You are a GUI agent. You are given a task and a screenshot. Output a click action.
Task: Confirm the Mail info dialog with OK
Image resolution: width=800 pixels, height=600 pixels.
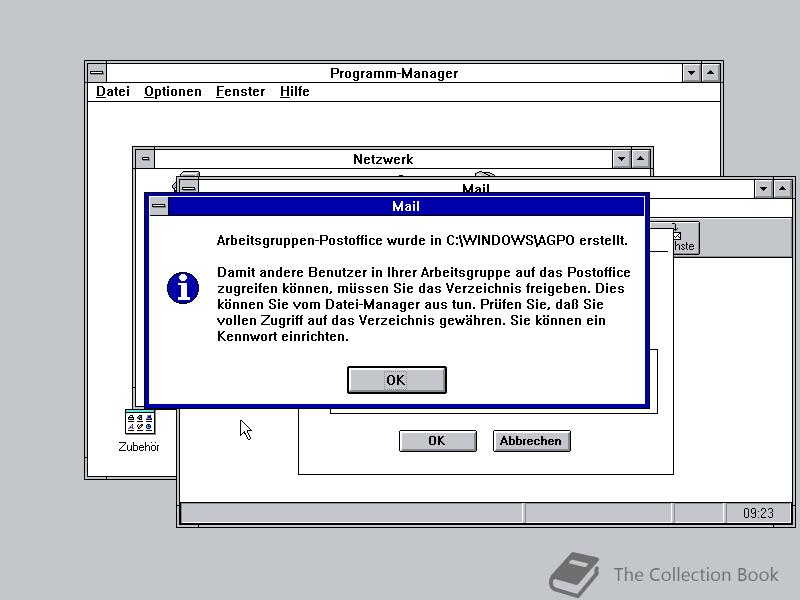(x=396, y=380)
